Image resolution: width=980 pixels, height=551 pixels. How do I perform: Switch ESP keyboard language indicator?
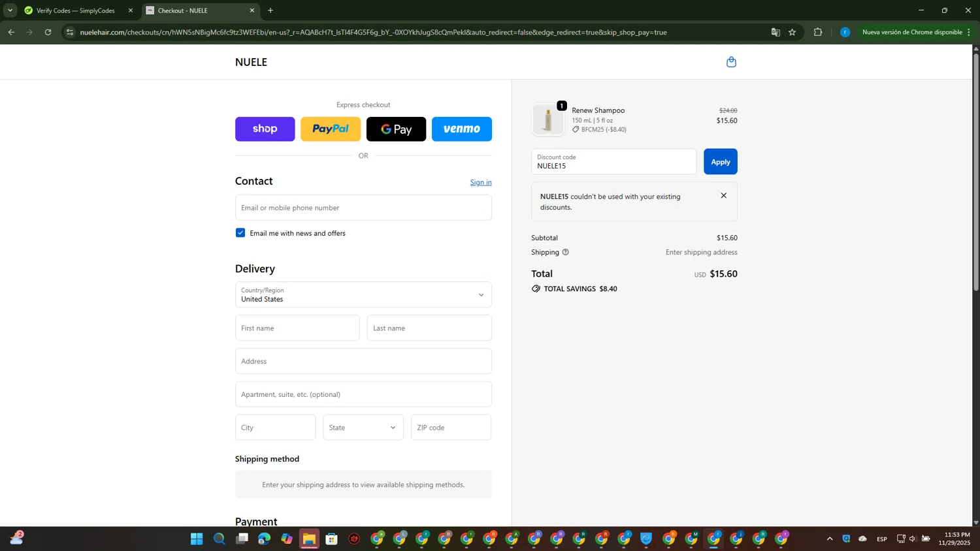pos(882,539)
